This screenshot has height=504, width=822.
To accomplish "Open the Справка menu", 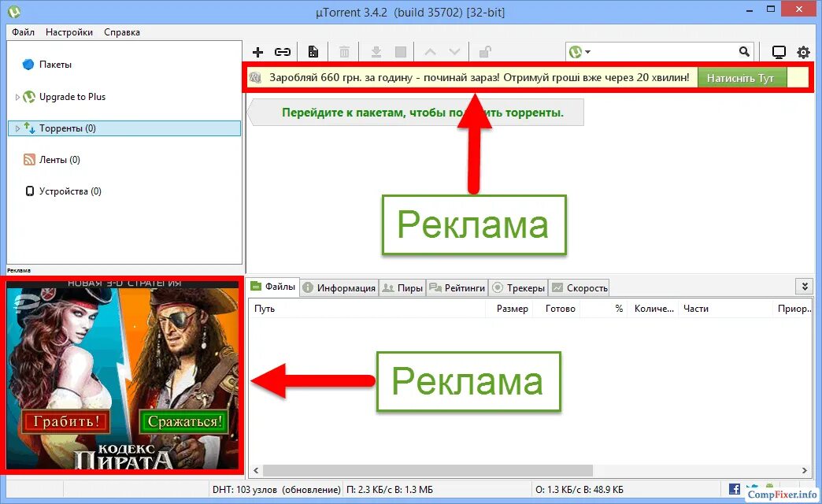I will coord(122,32).
